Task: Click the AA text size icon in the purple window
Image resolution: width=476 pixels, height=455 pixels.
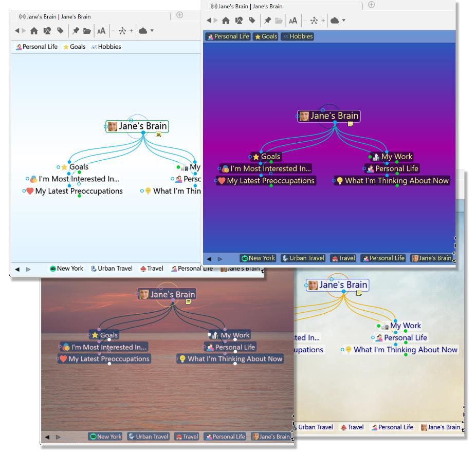Action: pos(292,21)
